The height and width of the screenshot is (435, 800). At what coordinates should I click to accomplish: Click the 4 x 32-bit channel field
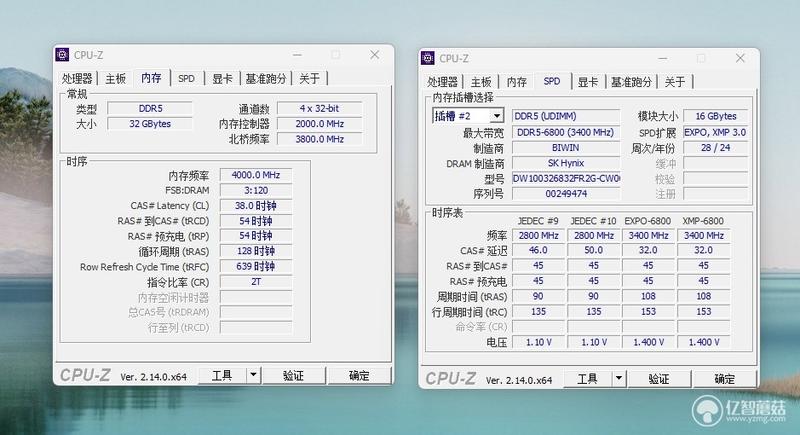click(319, 108)
